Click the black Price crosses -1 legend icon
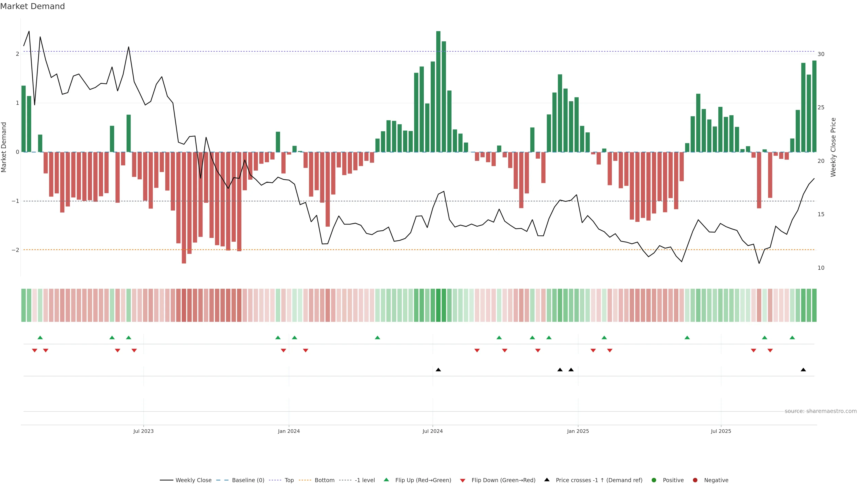This screenshot has width=868, height=488. pyautogui.click(x=547, y=480)
